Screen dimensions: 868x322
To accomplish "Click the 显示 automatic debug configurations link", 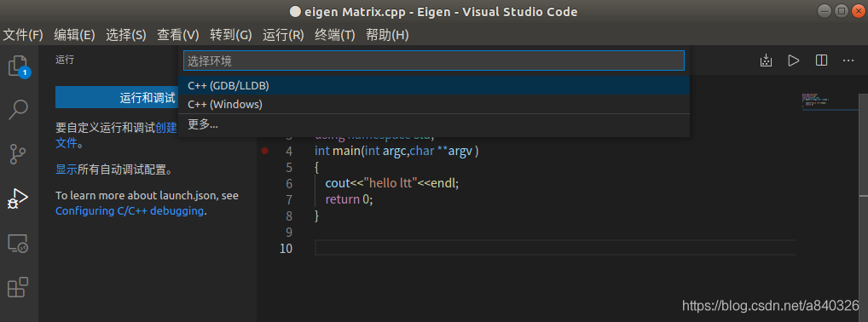I will [x=66, y=170].
